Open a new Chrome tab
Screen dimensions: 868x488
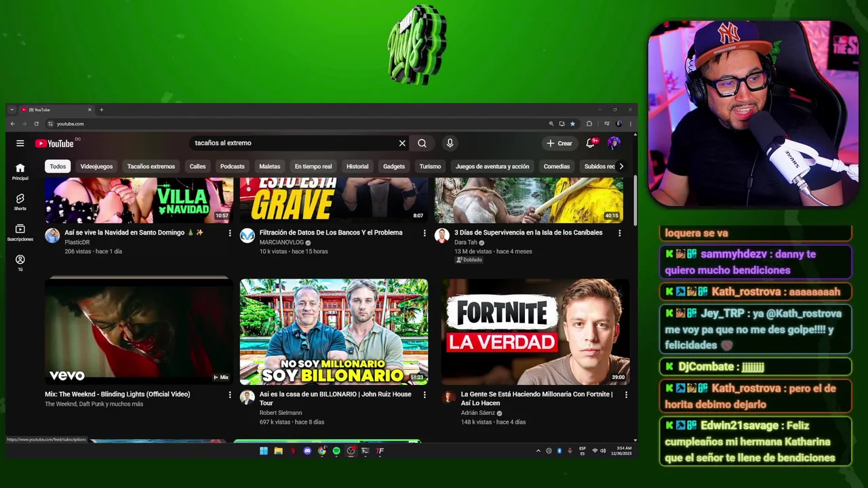pyautogui.click(x=102, y=110)
